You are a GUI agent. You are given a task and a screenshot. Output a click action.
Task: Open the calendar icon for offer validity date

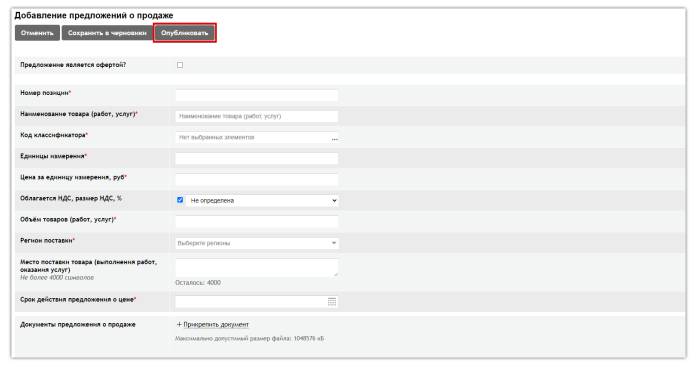click(x=332, y=302)
